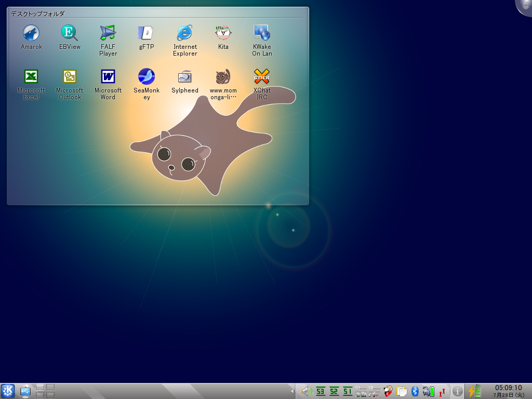Click the sensor tray icon showing 52
Image resolution: width=532 pixels, height=399 pixels.
(334, 392)
